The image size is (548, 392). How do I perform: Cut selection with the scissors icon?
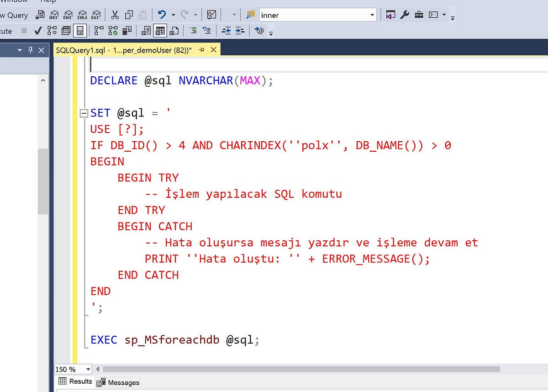(x=115, y=15)
